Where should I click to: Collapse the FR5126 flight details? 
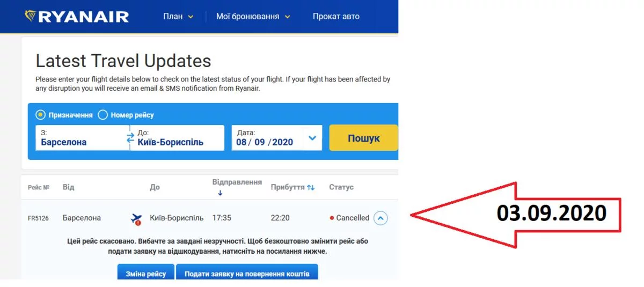380,218
